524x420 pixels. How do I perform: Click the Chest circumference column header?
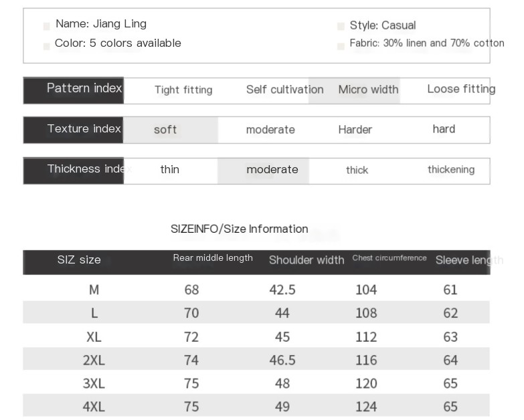click(x=389, y=258)
